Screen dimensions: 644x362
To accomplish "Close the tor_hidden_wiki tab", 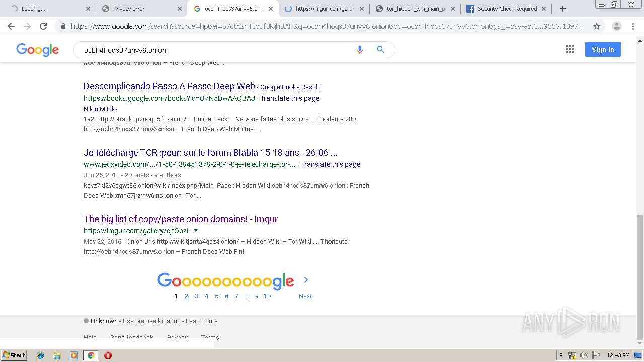I will [x=452, y=9].
